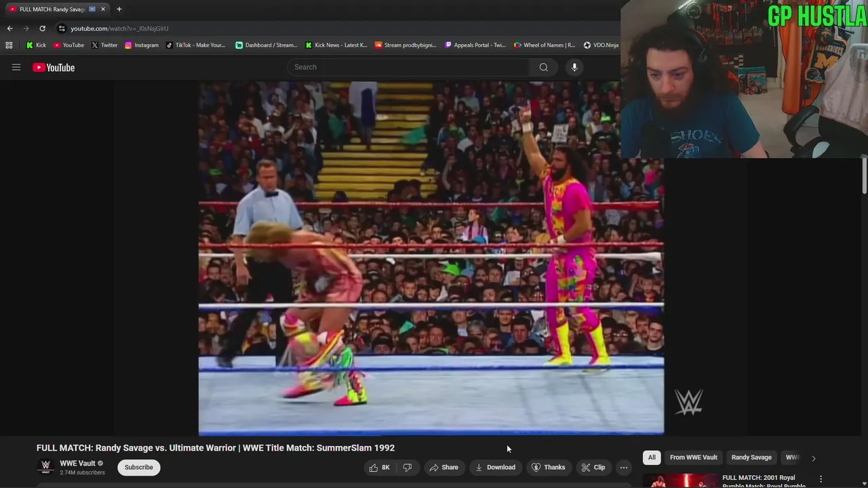Click the Share button

(444, 467)
